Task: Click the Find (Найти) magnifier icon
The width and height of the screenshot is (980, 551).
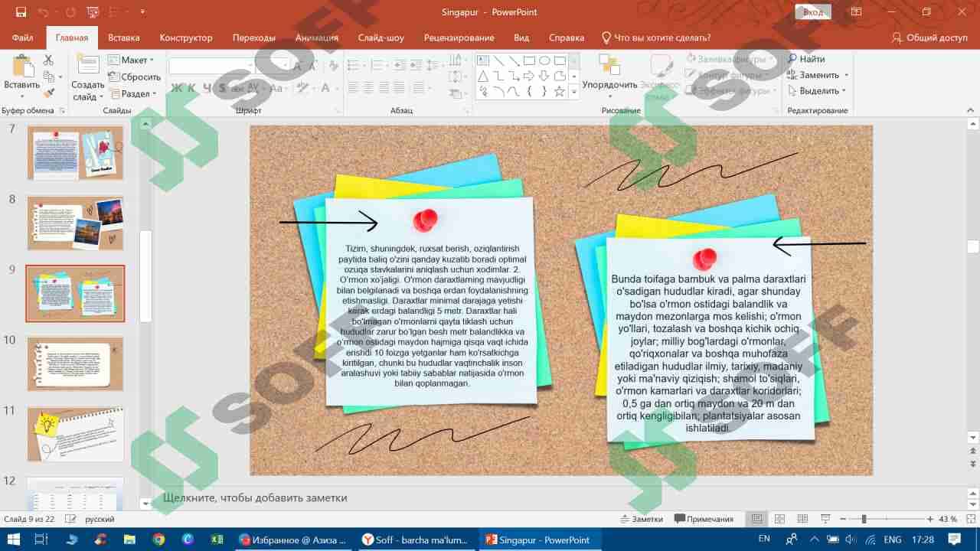Action: (x=792, y=59)
